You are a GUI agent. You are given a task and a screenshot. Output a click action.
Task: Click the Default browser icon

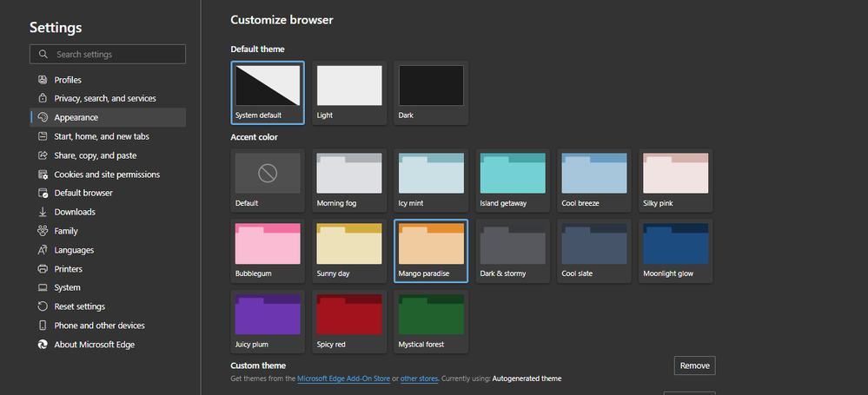(x=43, y=193)
